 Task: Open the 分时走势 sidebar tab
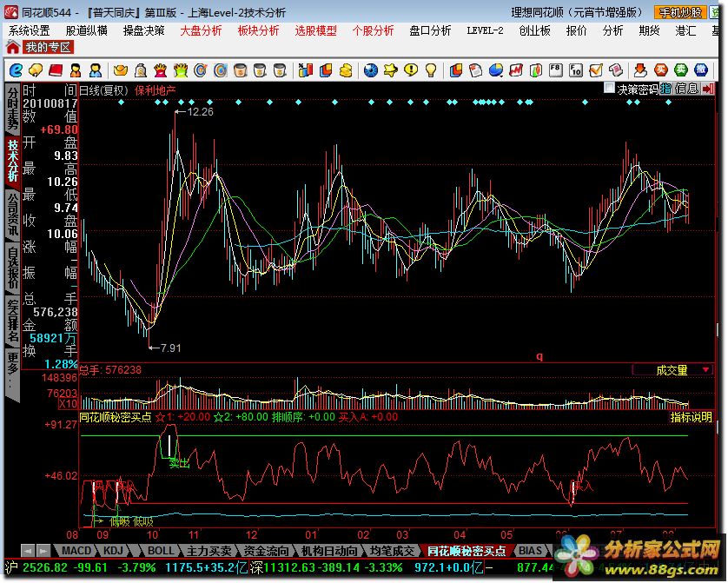pyautogui.click(x=12, y=108)
